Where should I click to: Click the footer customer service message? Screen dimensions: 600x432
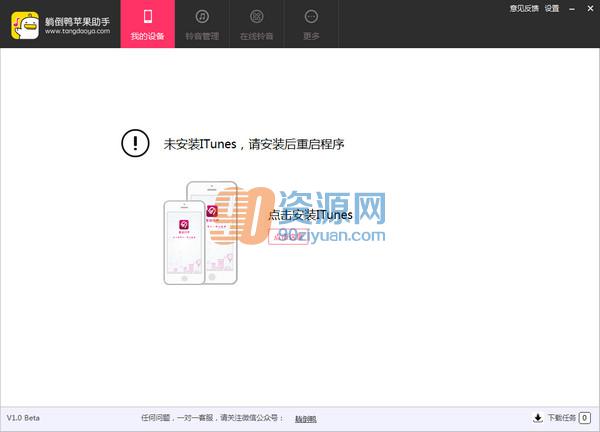[x=212, y=418]
